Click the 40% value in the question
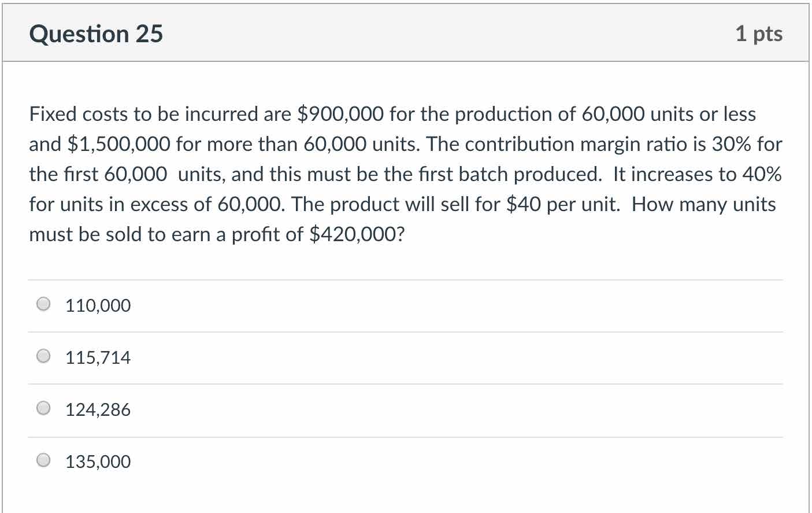The height and width of the screenshot is (513, 812). click(762, 174)
